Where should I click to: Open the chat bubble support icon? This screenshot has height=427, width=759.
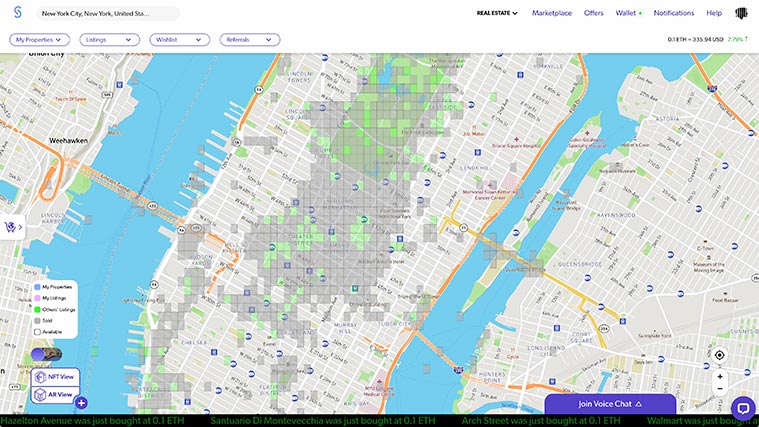pyautogui.click(x=743, y=408)
